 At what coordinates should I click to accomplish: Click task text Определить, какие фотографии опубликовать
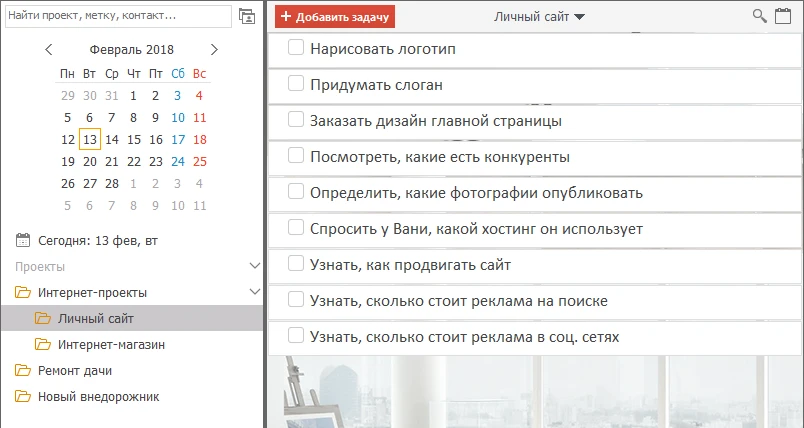pyautogui.click(x=476, y=193)
